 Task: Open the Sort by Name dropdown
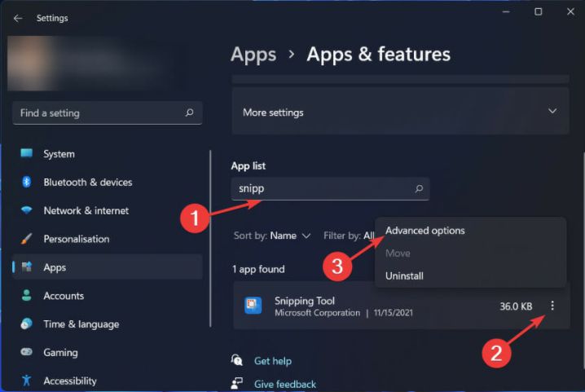(x=272, y=236)
